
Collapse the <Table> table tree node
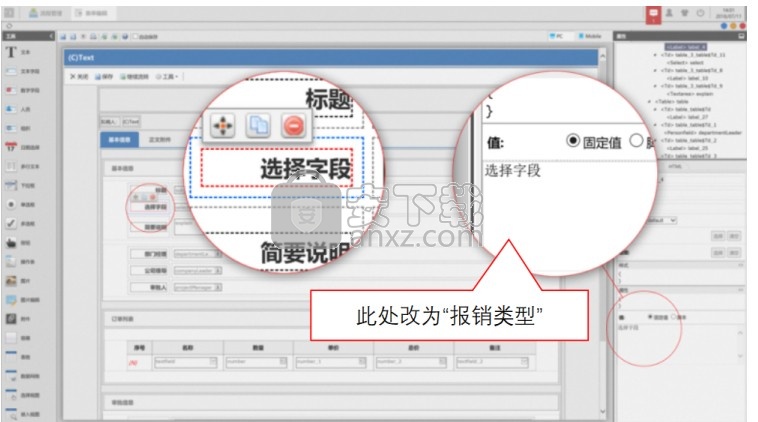(649, 102)
